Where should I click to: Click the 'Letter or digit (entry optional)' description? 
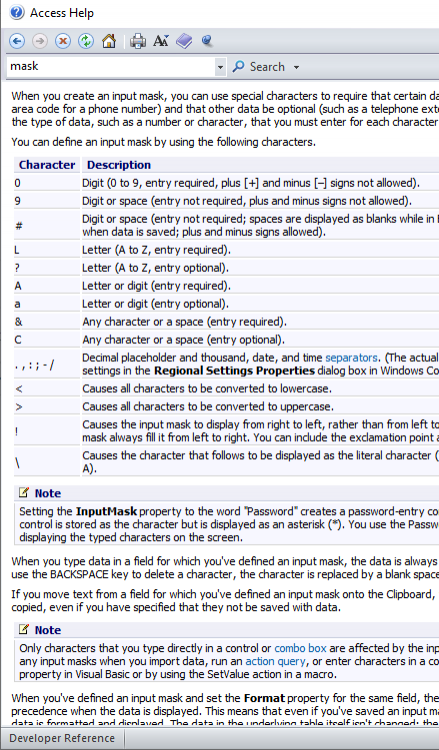[x=155, y=304]
